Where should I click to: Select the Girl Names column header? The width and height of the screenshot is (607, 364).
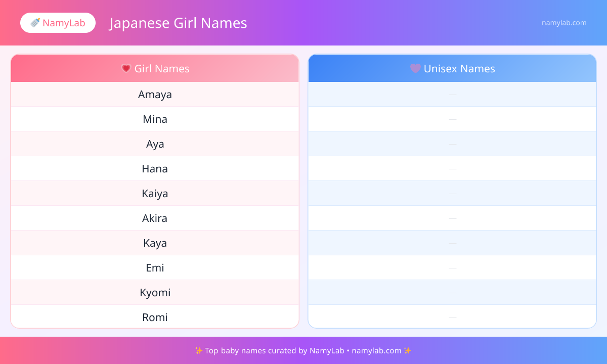(155, 68)
